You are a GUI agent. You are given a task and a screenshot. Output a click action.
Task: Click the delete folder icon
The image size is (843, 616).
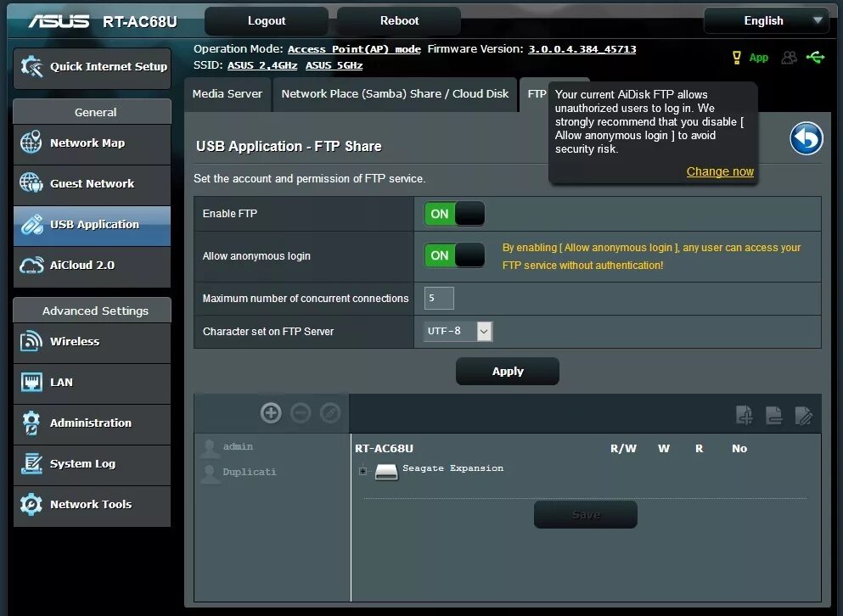[x=773, y=415]
